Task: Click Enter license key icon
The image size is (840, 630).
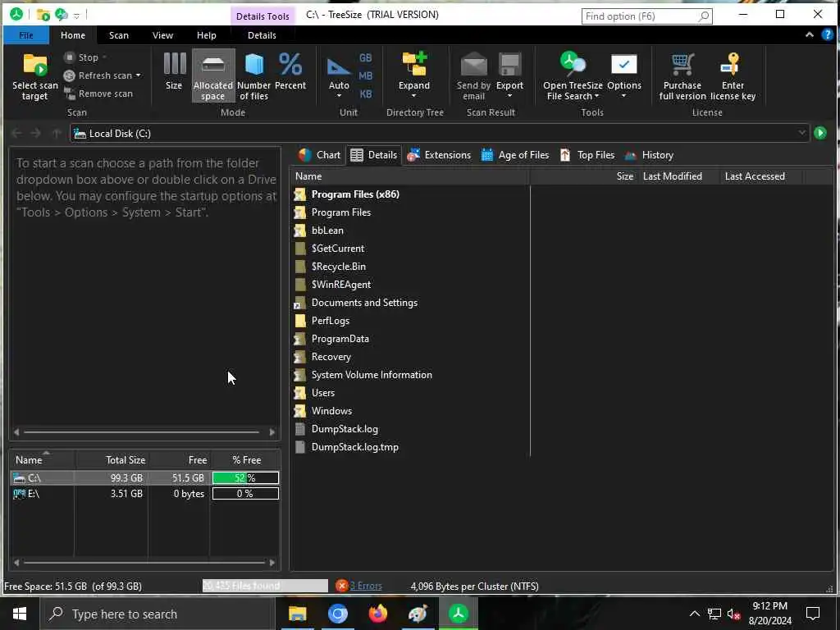Action: [732, 64]
